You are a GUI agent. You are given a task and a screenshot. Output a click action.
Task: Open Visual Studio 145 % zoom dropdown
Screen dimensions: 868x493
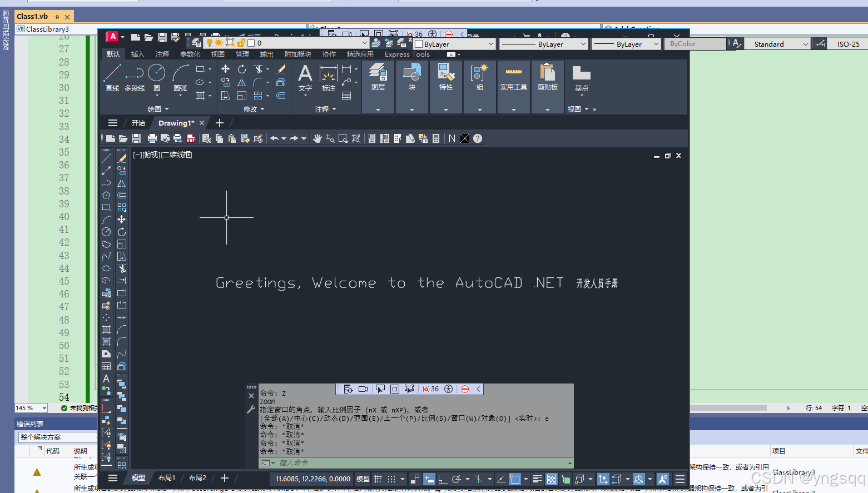coord(44,408)
